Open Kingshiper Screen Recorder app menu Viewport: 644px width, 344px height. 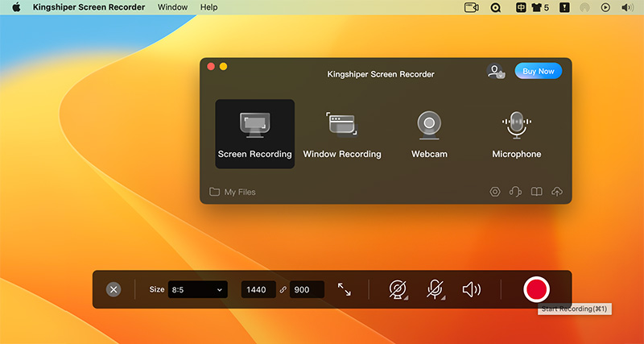pos(89,7)
